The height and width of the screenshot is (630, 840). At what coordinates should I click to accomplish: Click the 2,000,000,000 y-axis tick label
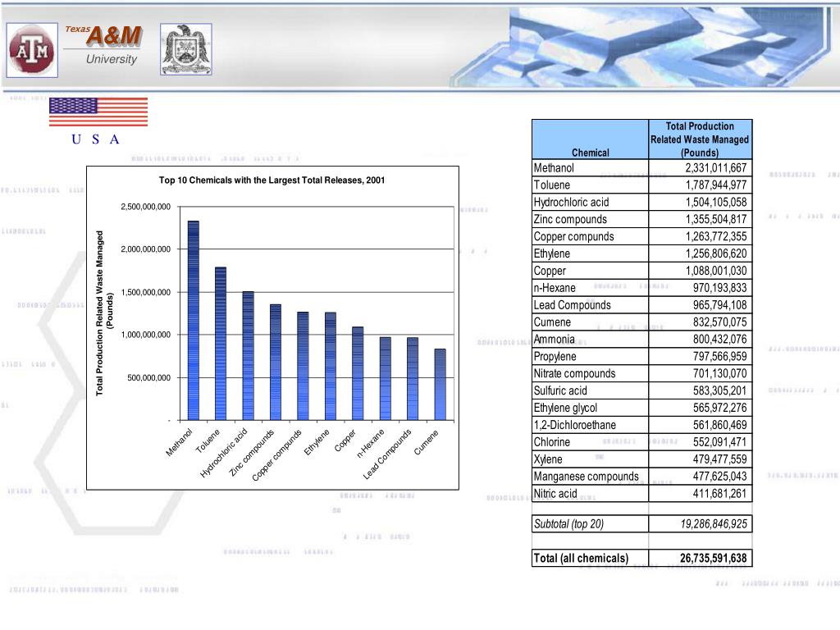[146, 249]
